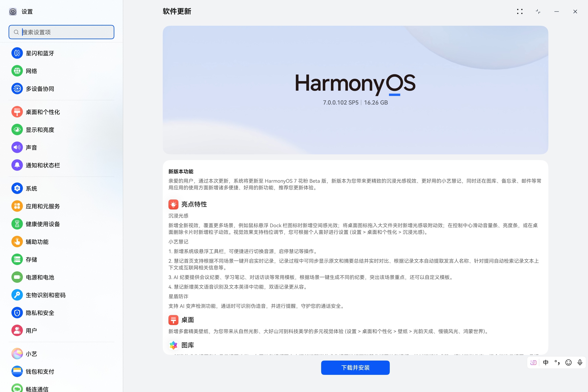The height and width of the screenshot is (392, 588).
Task: Click the 16.26 GB size text
Action: click(376, 102)
